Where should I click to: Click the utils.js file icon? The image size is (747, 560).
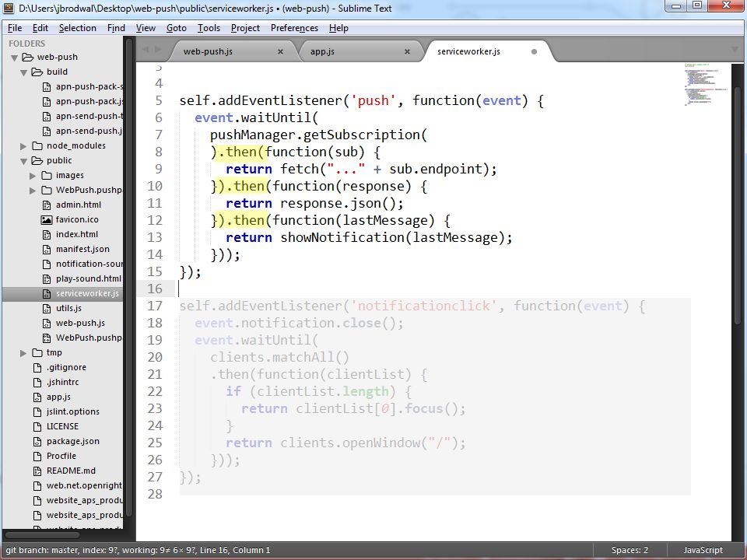coord(47,308)
